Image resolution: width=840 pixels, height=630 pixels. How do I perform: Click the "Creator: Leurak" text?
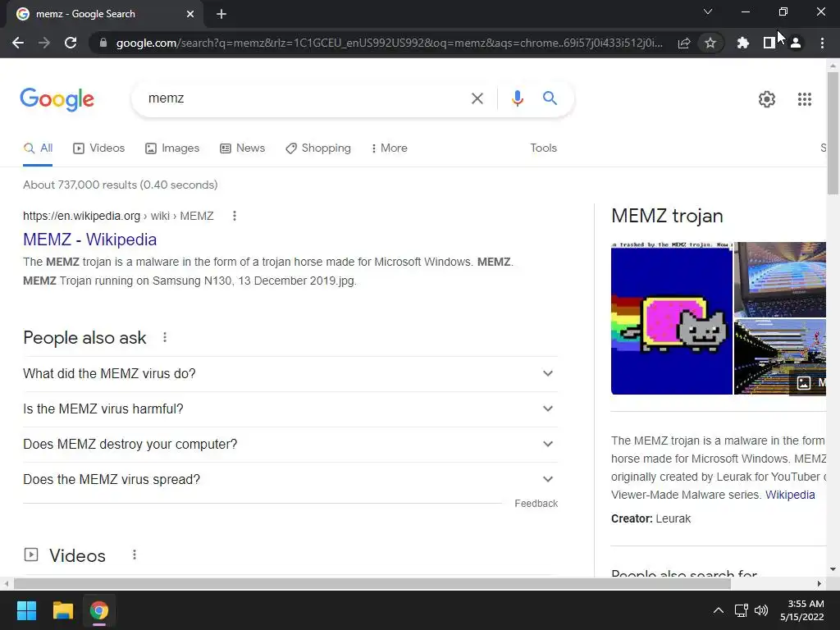651,518
